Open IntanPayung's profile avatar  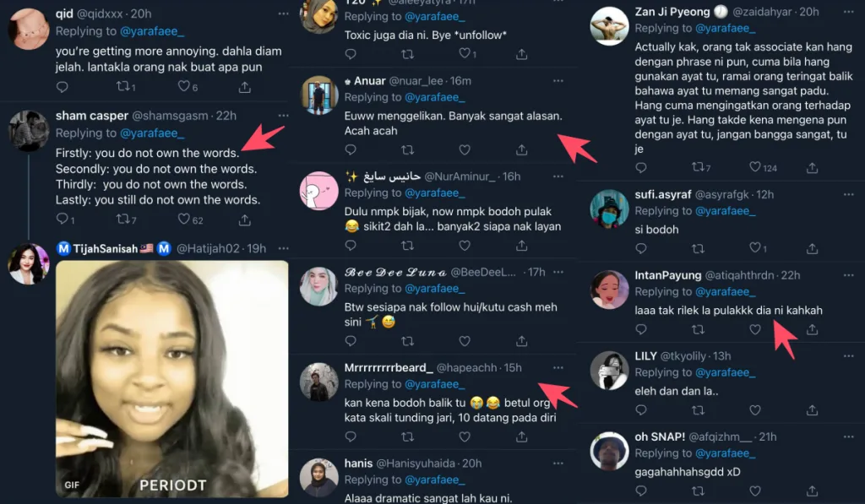(609, 290)
